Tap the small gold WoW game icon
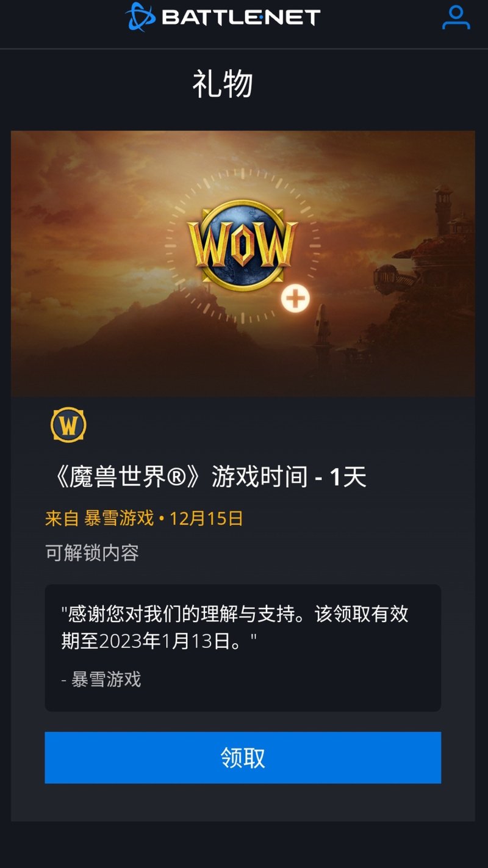 pyautogui.click(x=68, y=425)
